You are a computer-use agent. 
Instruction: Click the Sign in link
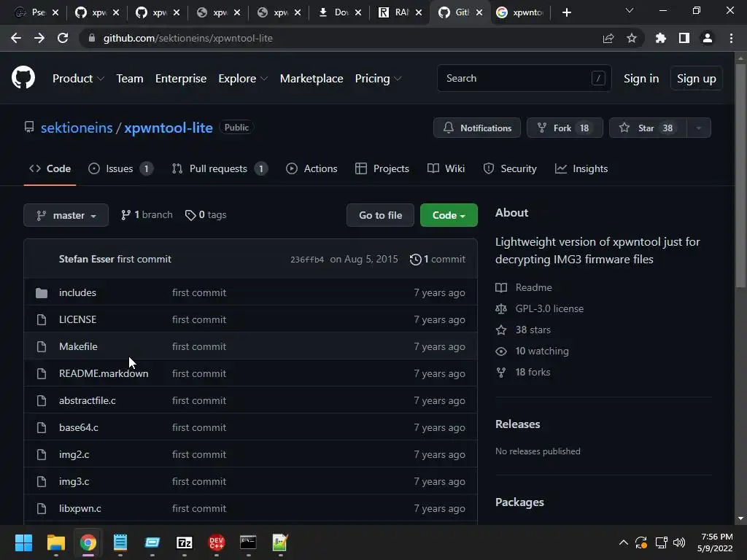[641, 79]
